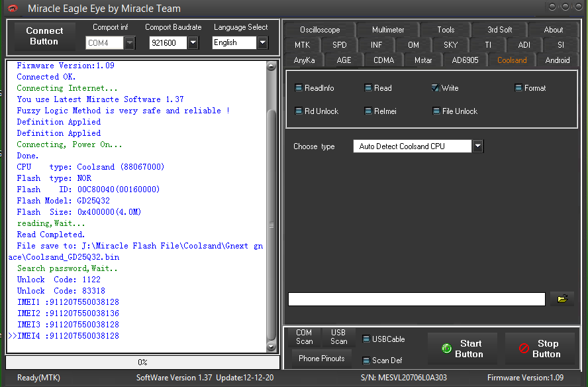
Task: Open the Mstar tab
Action: coord(423,60)
